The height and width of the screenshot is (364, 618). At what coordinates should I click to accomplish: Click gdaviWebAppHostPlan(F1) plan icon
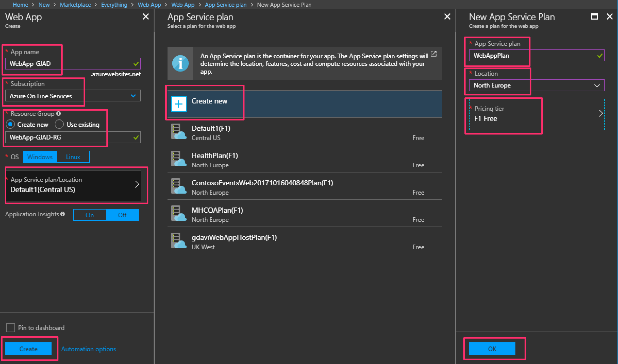pyautogui.click(x=178, y=240)
